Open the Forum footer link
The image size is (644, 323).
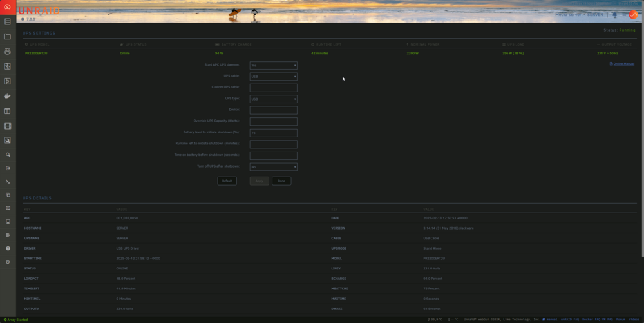pyautogui.click(x=621, y=319)
